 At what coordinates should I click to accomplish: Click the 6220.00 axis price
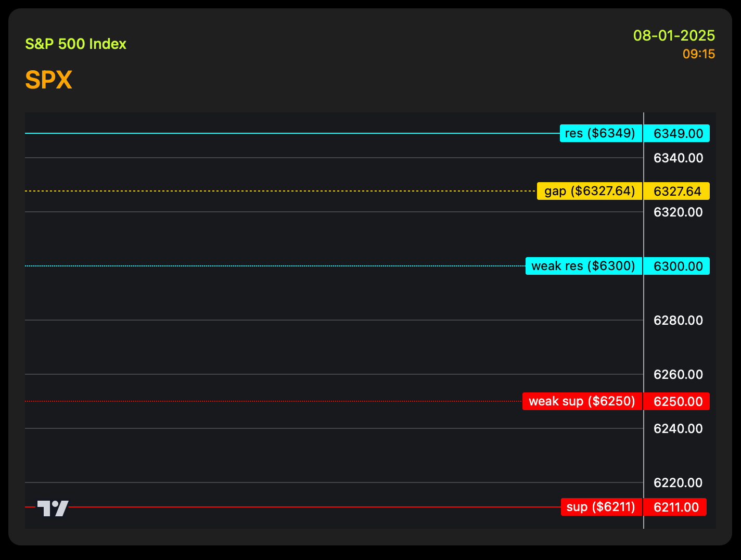[678, 483]
